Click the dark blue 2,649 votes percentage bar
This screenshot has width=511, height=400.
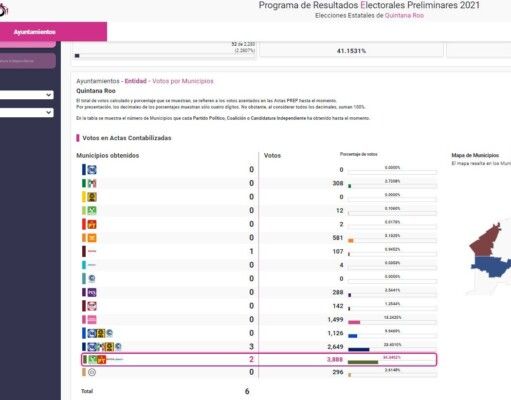[359, 349]
